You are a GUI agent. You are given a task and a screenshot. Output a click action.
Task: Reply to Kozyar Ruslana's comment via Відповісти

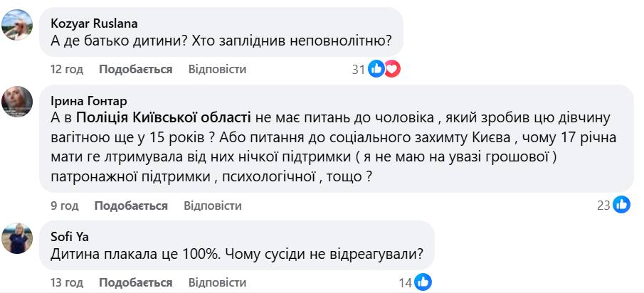tap(217, 69)
